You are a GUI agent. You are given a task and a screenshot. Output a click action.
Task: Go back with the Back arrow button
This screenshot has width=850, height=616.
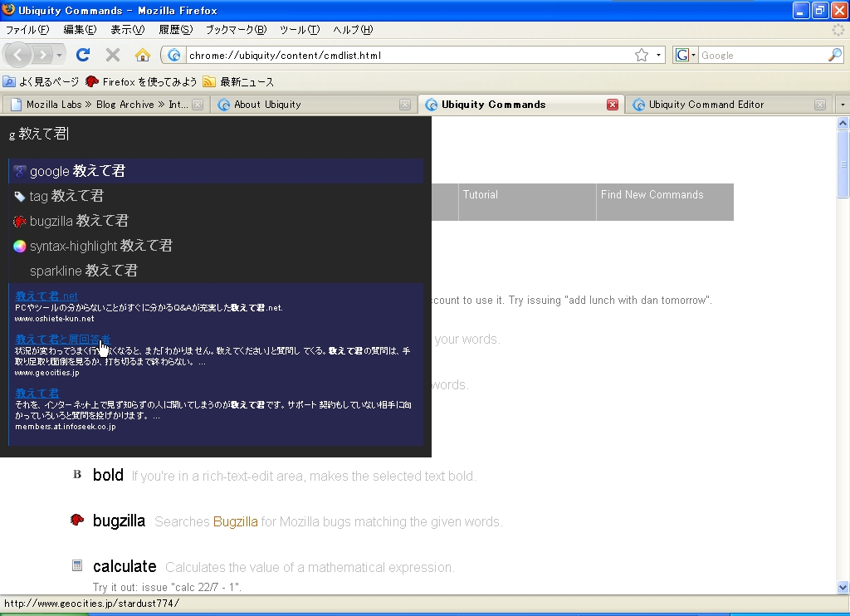[x=18, y=55]
